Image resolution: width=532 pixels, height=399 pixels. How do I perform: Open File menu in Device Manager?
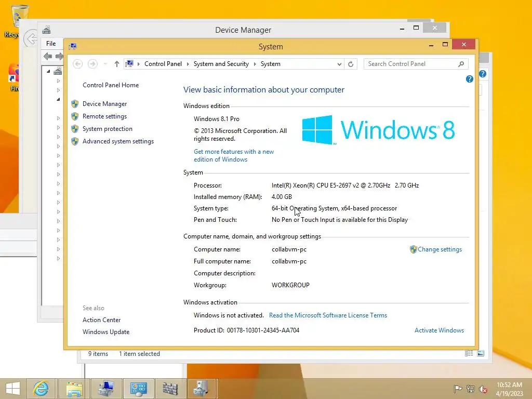coord(51,44)
